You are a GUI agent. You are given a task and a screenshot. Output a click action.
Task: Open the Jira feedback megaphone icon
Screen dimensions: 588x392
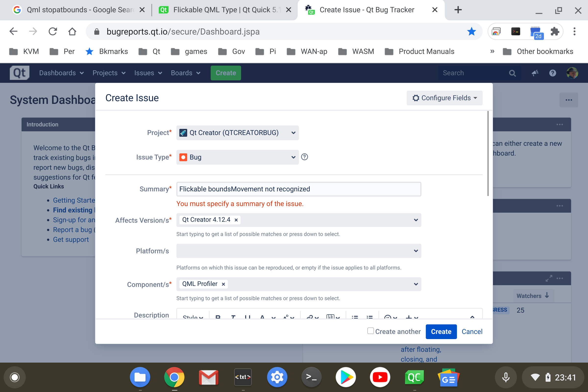coord(535,73)
